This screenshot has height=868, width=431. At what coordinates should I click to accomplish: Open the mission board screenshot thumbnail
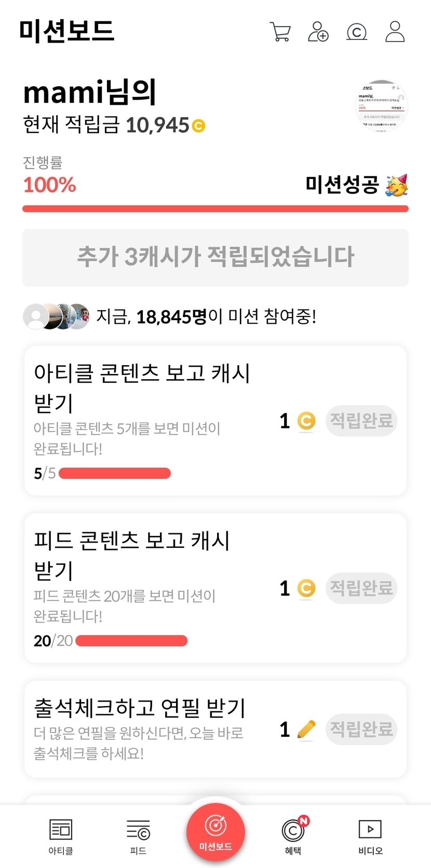[x=382, y=106]
